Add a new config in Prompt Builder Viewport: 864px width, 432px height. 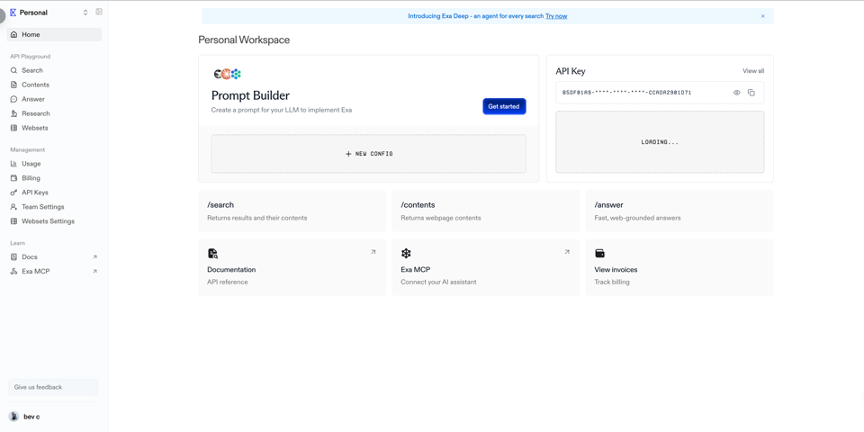point(368,154)
